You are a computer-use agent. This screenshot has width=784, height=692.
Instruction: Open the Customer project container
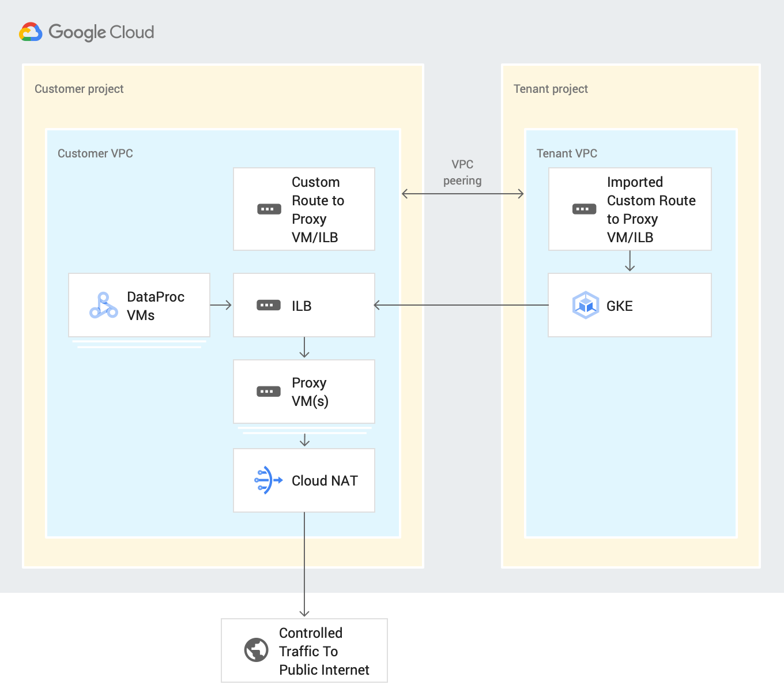(79, 89)
